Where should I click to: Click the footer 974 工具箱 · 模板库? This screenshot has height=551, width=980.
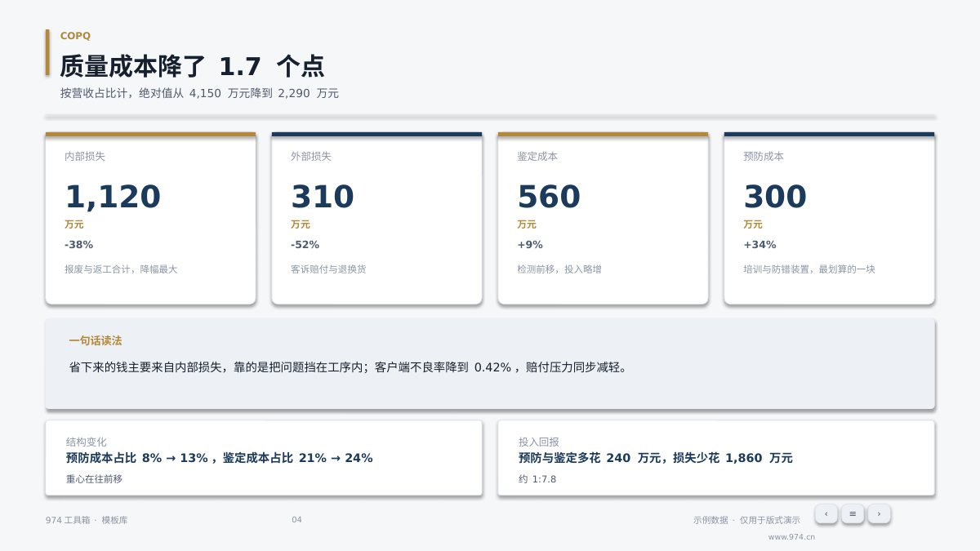[x=87, y=520]
